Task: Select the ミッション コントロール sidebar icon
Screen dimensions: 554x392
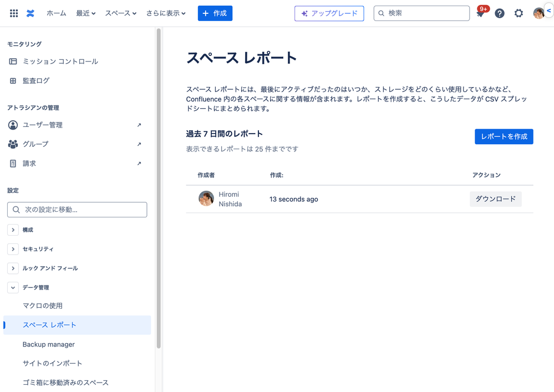Action: [x=12, y=61]
